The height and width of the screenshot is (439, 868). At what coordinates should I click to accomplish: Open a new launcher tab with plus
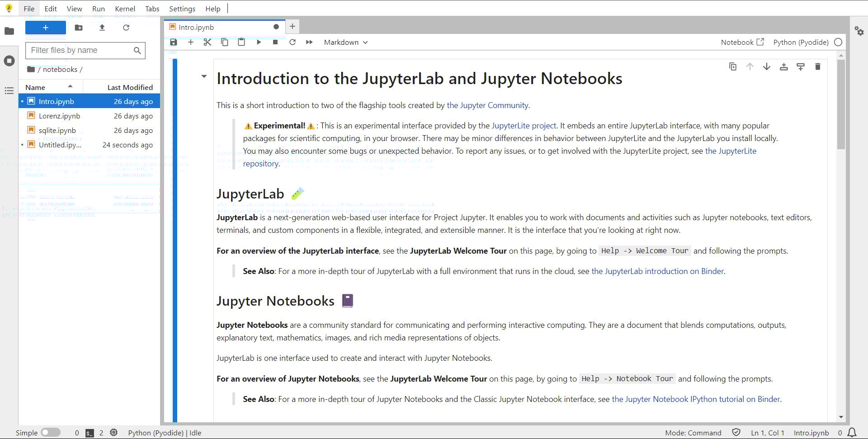coord(292,27)
